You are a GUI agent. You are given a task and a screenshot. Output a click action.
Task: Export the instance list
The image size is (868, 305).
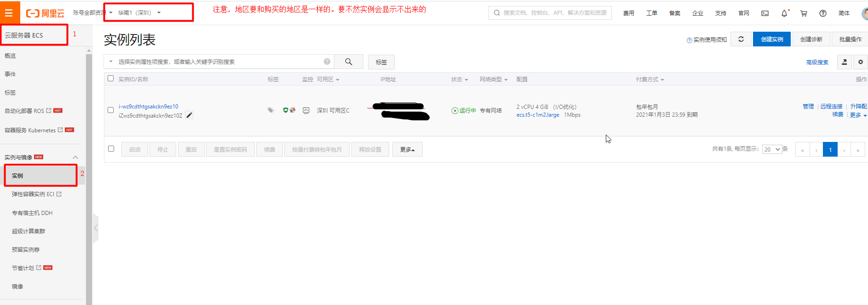[x=844, y=62]
